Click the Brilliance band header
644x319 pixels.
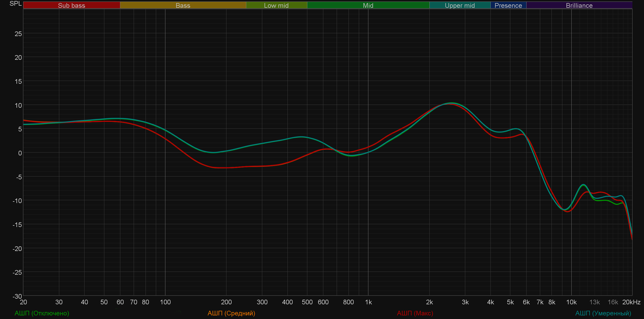point(579,5)
